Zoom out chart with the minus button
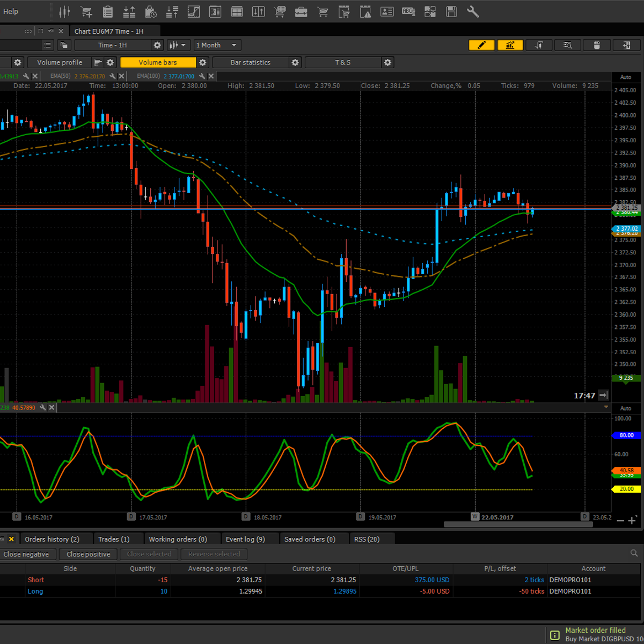The height and width of the screenshot is (644, 644). (620, 521)
